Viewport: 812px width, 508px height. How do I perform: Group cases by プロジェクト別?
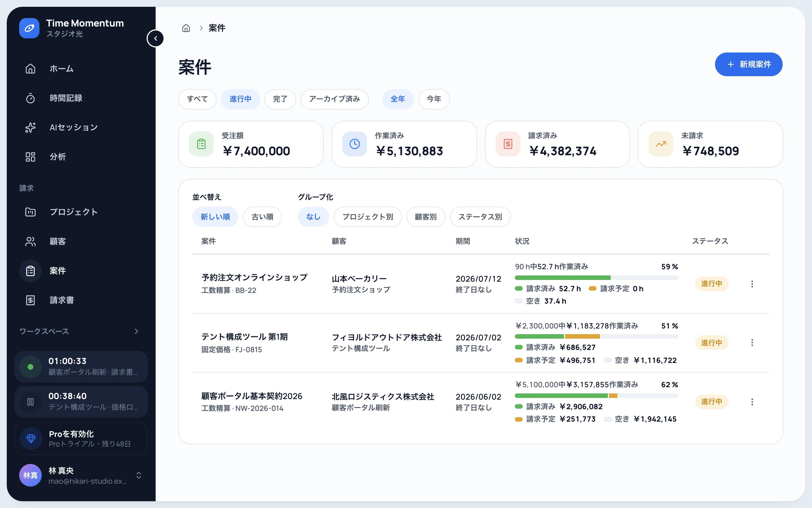[x=368, y=217]
